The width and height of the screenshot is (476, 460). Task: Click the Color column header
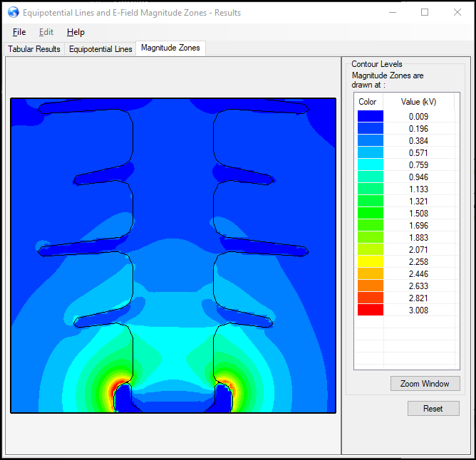368,102
